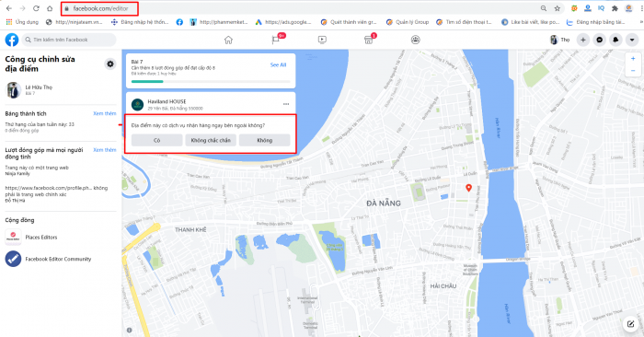Click the Facebook logo

[12, 40]
